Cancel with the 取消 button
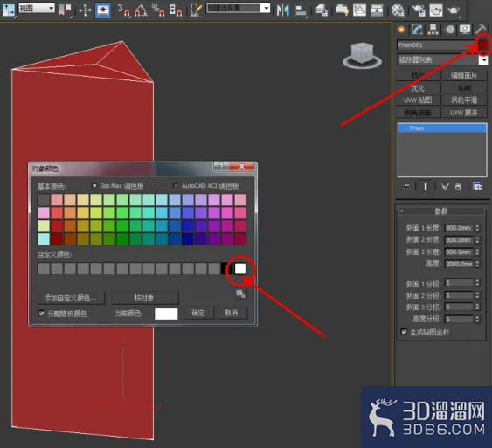Screen dimensions: 492x448 coord(232,313)
